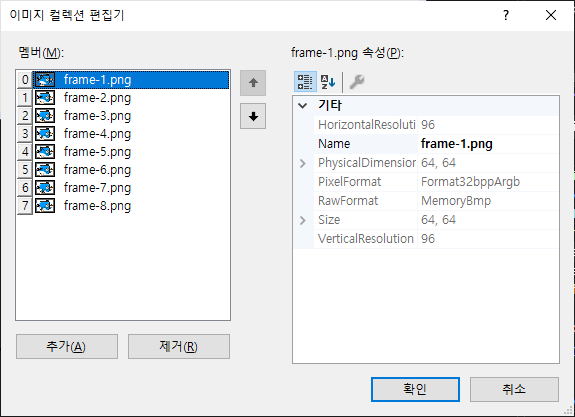Select the VerticalResolution property label
This screenshot has width=575, height=417.
point(366,239)
